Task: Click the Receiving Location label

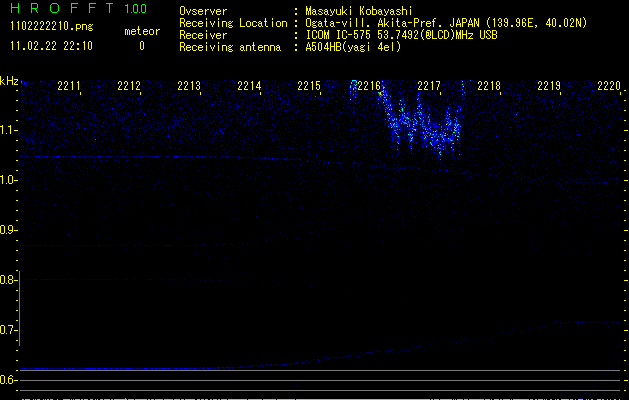Action: pos(233,23)
